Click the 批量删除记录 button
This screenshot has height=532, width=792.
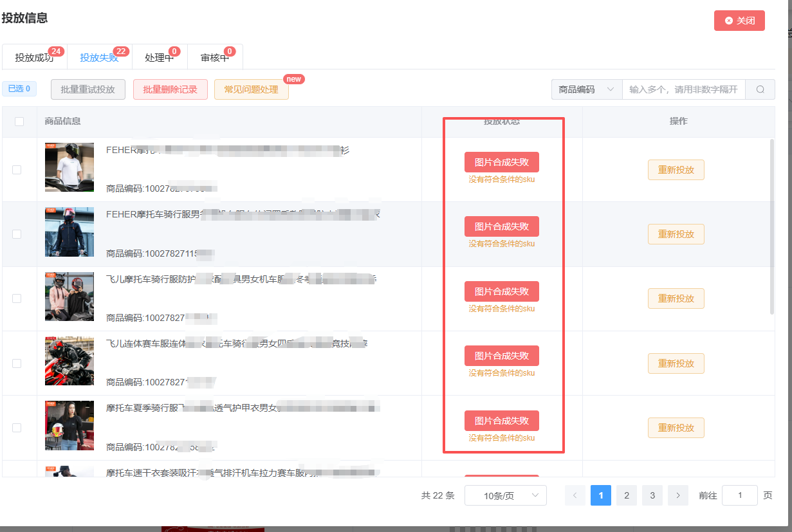coord(170,89)
